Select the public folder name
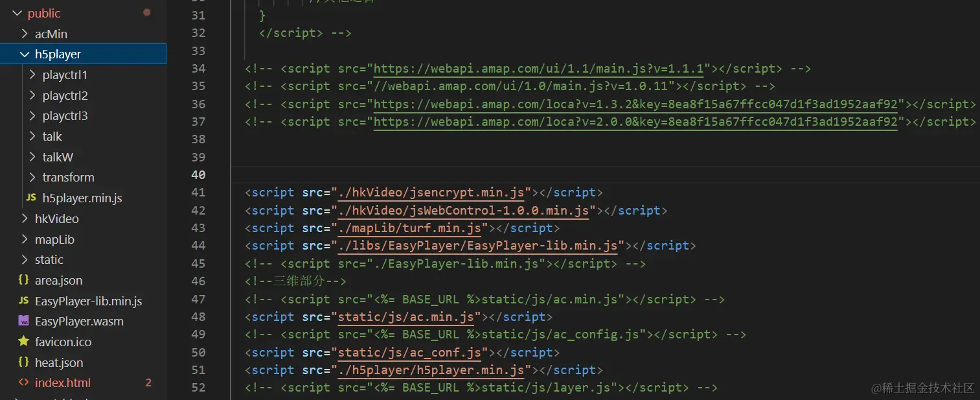 [44, 14]
